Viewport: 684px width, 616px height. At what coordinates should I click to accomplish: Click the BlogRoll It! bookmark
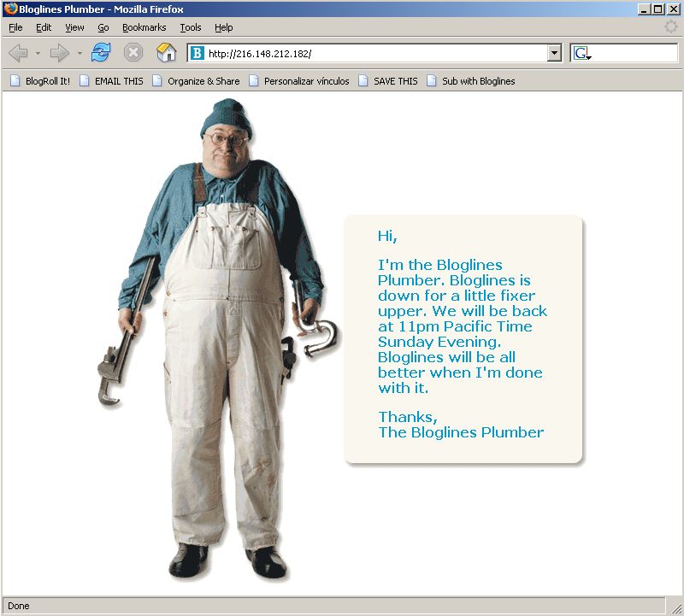tap(40, 81)
